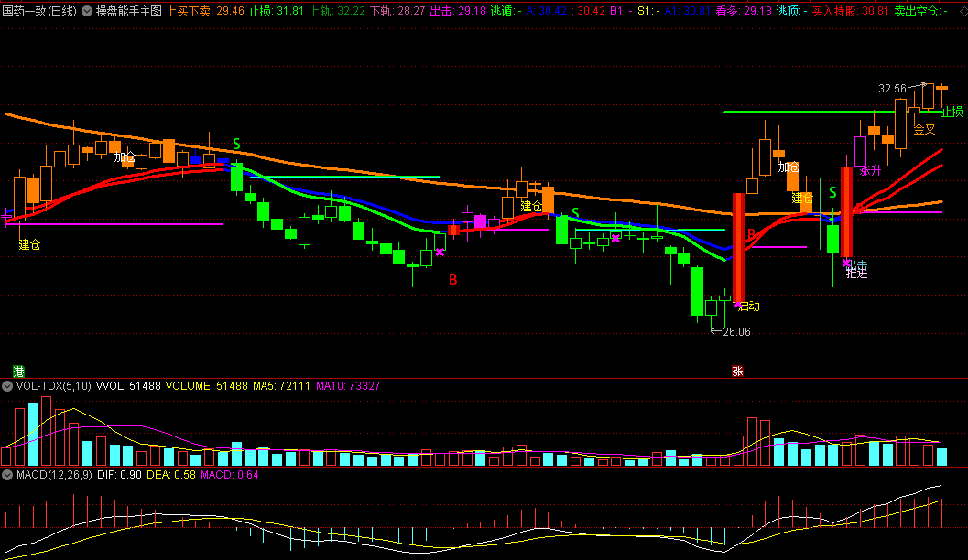Click the green 港 badge icon
The width and height of the screenshot is (968, 560).
[19, 372]
